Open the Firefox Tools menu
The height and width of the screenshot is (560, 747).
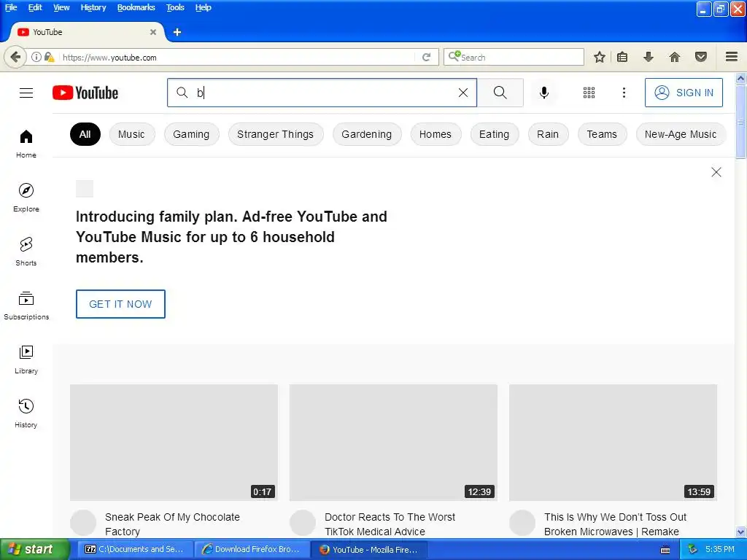pyautogui.click(x=175, y=7)
